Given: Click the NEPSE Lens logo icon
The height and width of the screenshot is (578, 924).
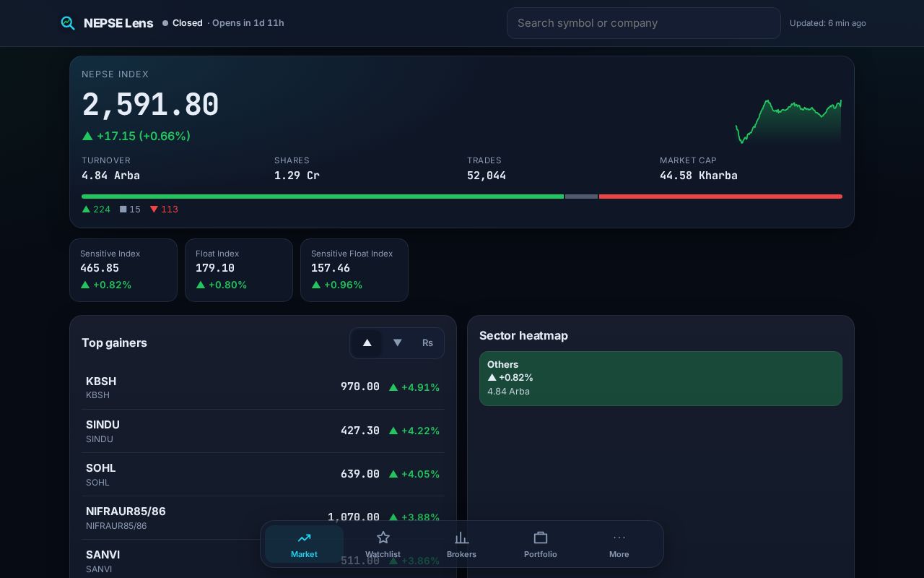Looking at the screenshot, I should coord(68,23).
